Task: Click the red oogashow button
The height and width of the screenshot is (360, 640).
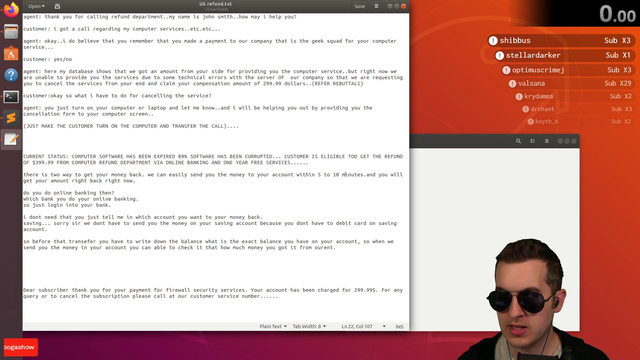Action: click(21, 347)
